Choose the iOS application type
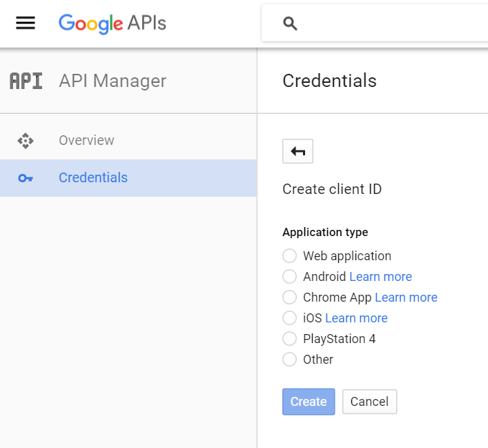 pos(289,318)
